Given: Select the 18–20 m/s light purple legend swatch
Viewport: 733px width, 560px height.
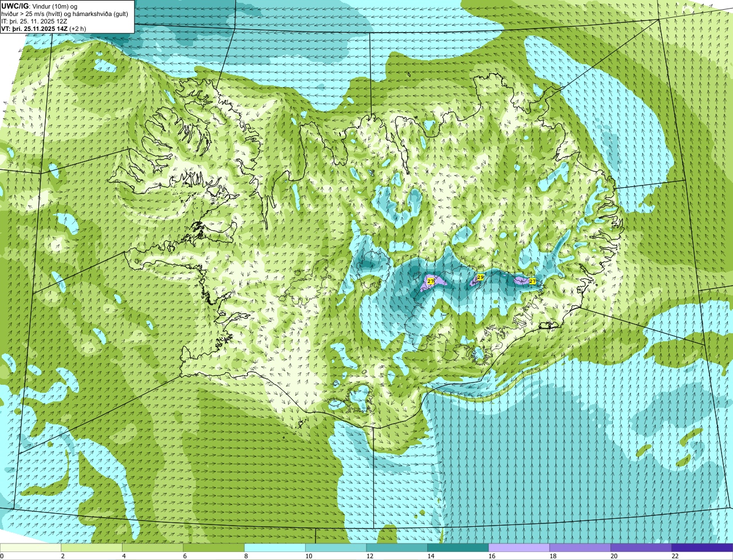Looking at the screenshot, I should pyautogui.click(x=580, y=547).
